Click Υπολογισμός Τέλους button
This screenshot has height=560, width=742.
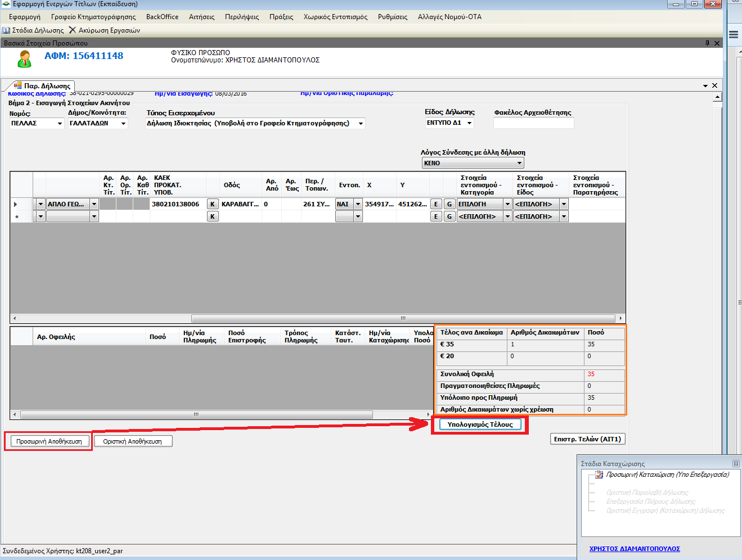[x=480, y=424]
